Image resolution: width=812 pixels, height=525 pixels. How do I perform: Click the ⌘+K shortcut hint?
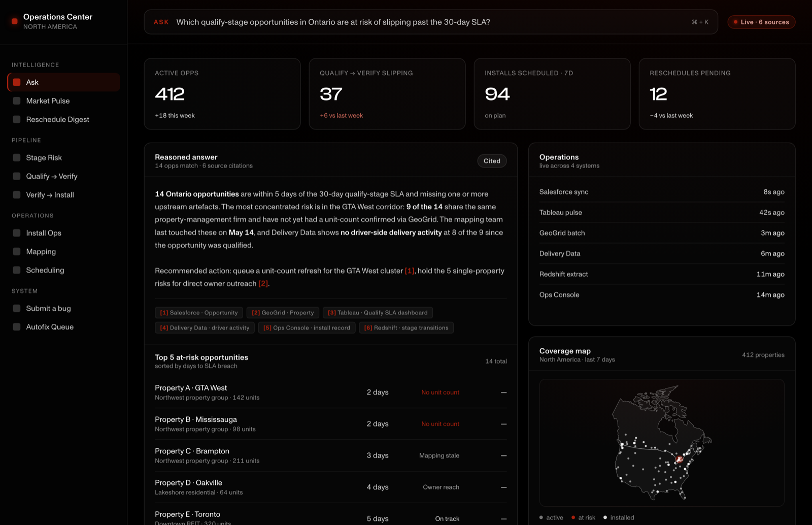700,22
